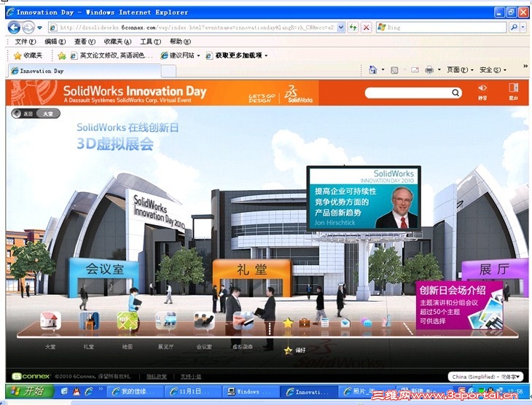Switch to 我的佳缘 taskbar window
Screen dimensions: 532x405
(x=136, y=392)
